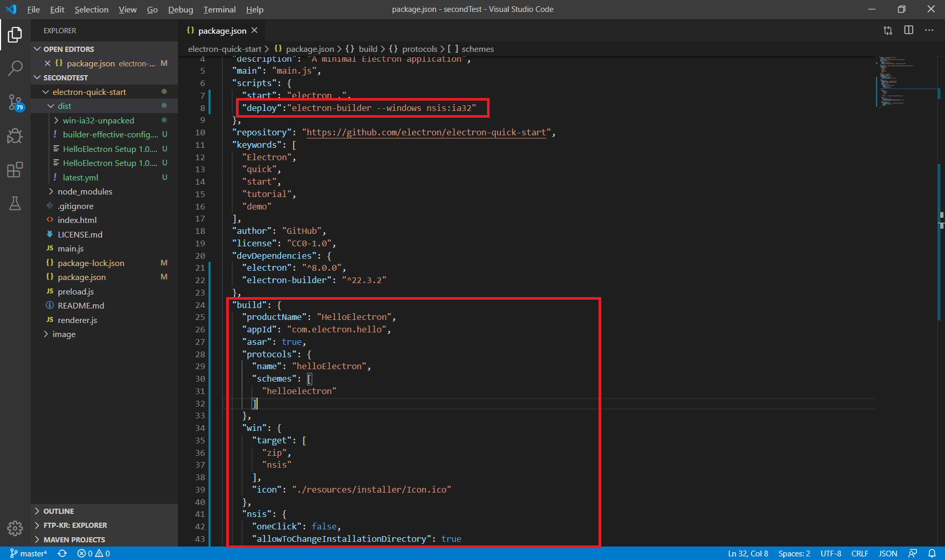Viewport: 945px width, 560px height.
Task: Open the editor More Actions ellipsis
Action: (929, 30)
